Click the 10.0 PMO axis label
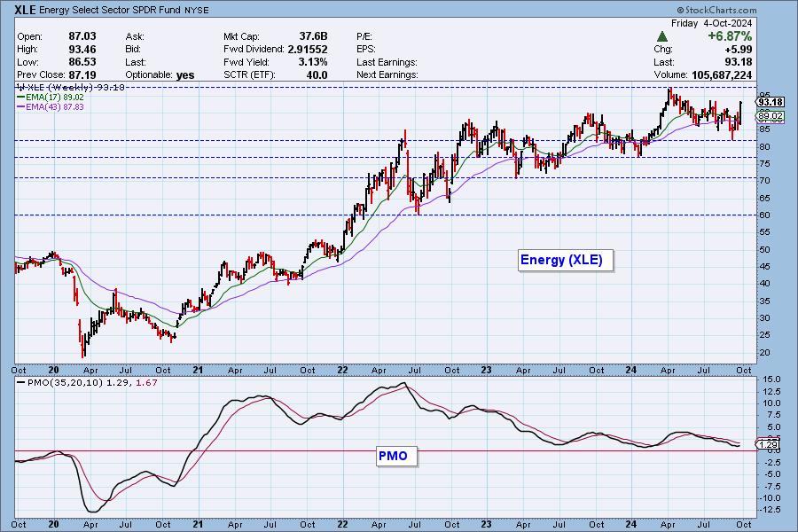The width and height of the screenshot is (798, 532). (772, 403)
